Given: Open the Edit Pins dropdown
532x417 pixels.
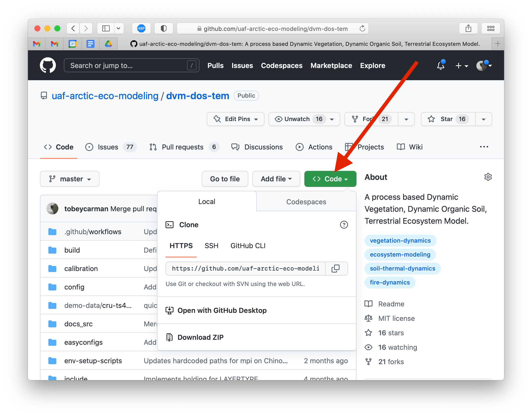Looking at the screenshot, I should (235, 119).
